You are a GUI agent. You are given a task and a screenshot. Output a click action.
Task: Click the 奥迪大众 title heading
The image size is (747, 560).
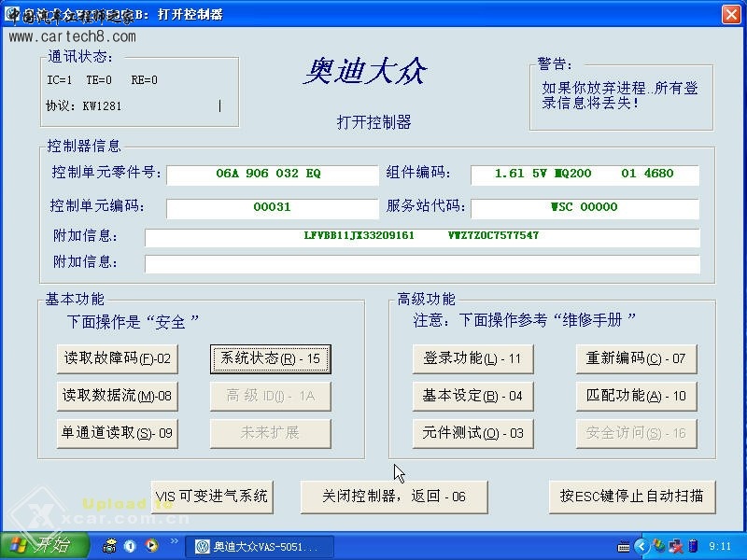365,72
